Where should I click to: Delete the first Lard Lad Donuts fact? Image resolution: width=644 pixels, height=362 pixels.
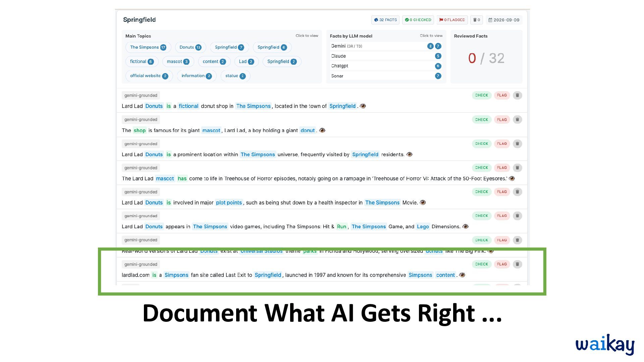point(517,95)
